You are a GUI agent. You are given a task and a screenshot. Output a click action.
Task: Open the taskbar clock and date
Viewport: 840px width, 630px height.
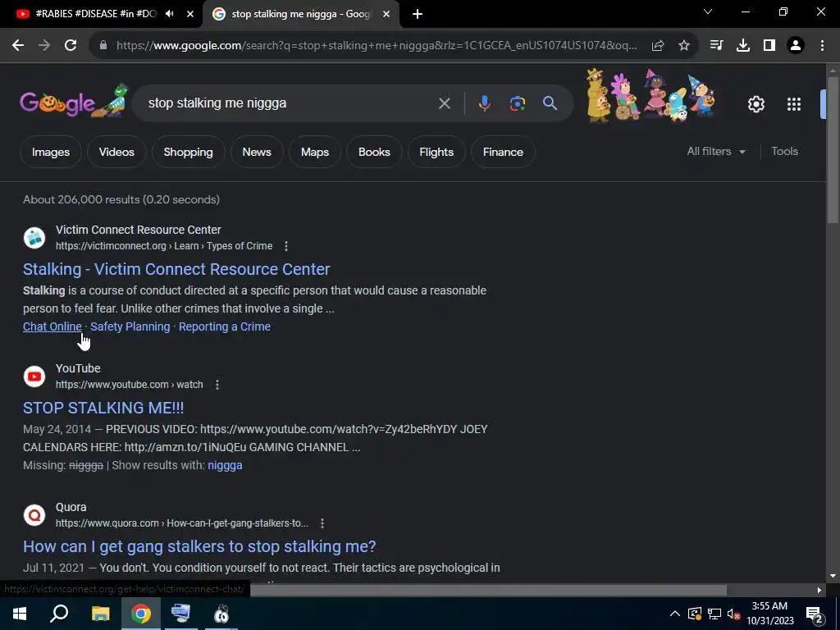[x=769, y=614]
